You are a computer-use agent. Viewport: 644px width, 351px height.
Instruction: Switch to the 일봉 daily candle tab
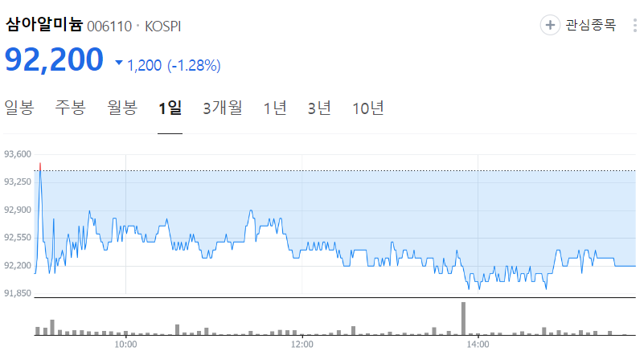(x=18, y=108)
